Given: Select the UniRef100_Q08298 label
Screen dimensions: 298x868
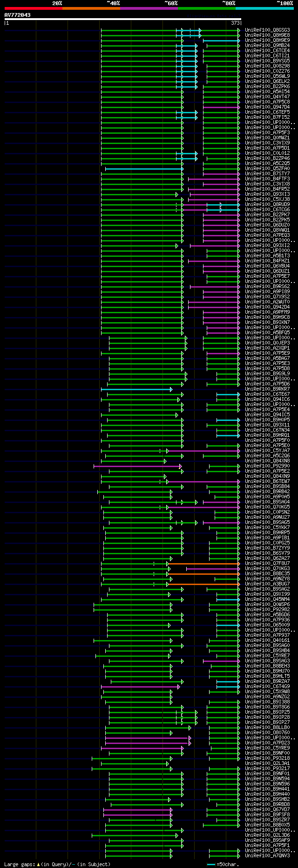Looking at the screenshot, I should 267,66.
